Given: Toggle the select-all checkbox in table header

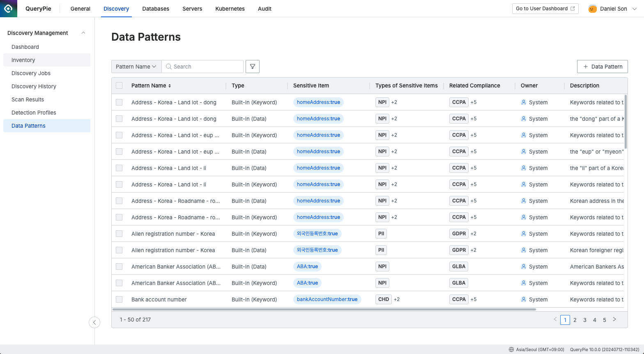Looking at the screenshot, I should (x=119, y=85).
